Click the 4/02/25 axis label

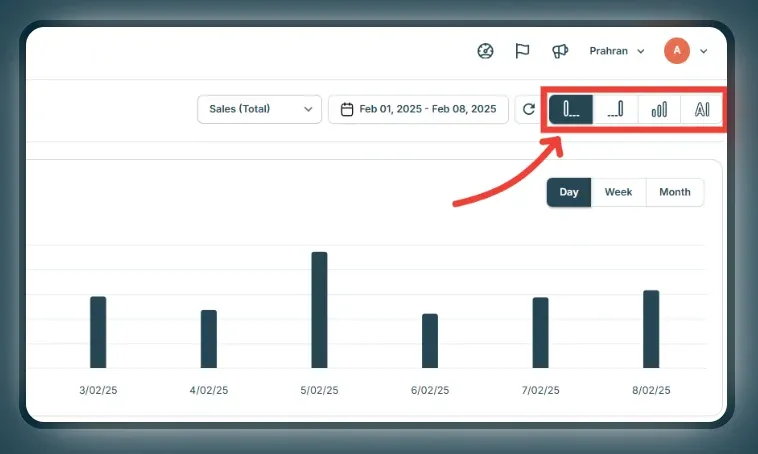point(209,390)
